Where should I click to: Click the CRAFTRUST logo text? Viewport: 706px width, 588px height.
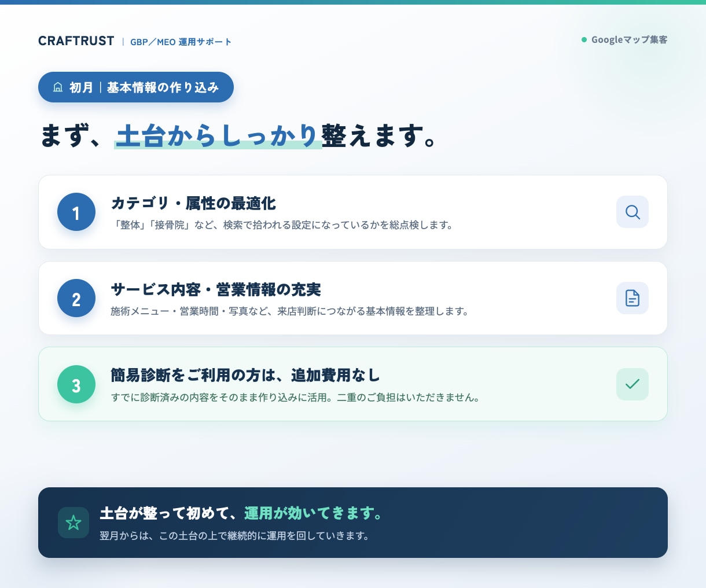coord(76,41)
